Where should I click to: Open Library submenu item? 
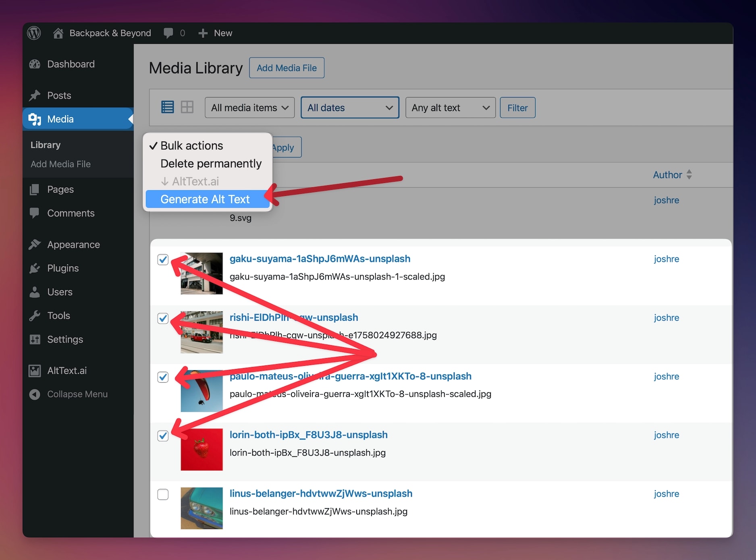(46, 145)
